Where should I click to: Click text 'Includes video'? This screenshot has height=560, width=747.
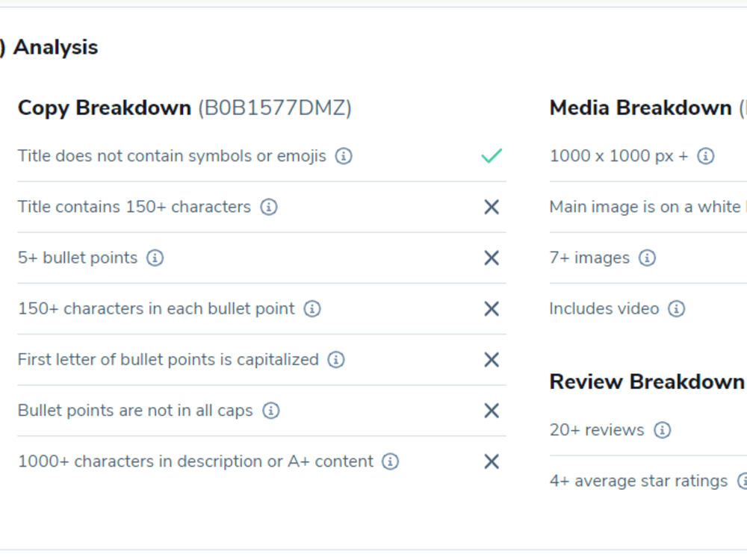pyautogui.click(x=604, y=309)
